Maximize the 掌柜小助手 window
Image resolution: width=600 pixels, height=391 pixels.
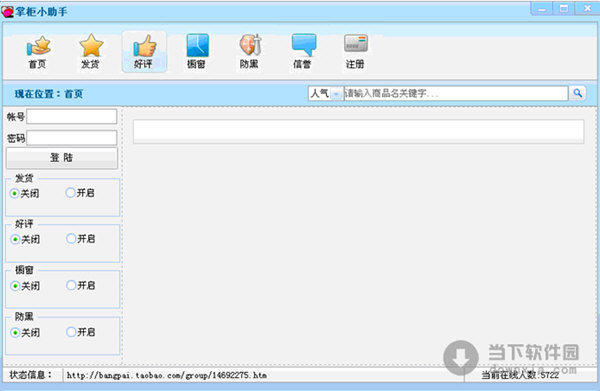(x=564, y=9)
